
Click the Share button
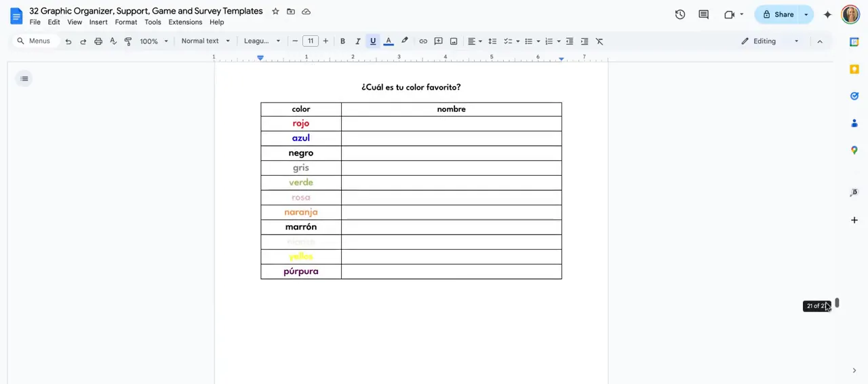778,14
